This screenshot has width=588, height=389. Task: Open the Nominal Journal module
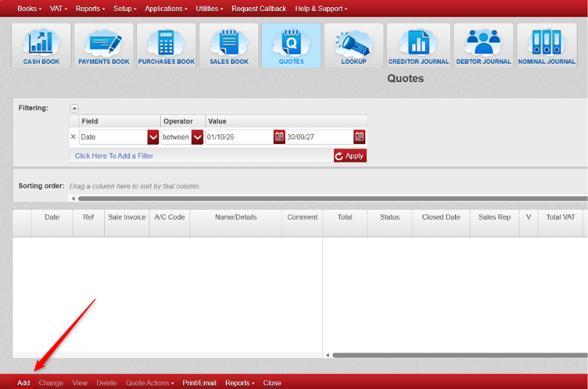tap(547, 45)
